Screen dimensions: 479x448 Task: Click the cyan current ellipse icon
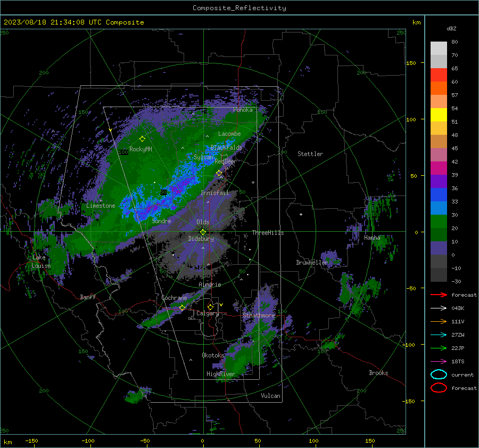click(439, 374)
